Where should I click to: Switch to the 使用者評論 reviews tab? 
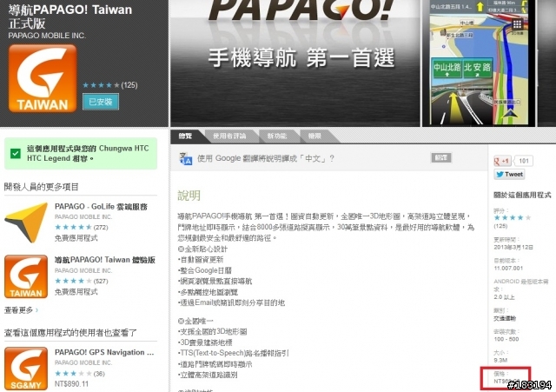click(x=229, y=136)
